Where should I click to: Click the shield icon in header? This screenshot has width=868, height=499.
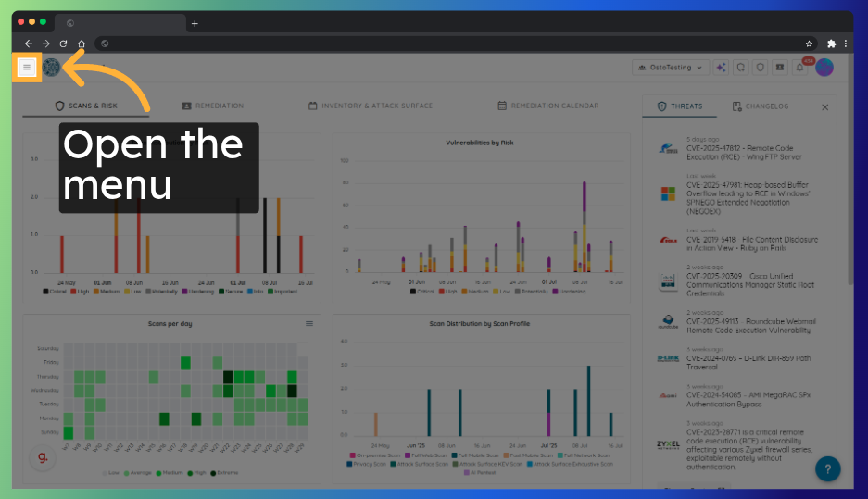pos(760,68)
